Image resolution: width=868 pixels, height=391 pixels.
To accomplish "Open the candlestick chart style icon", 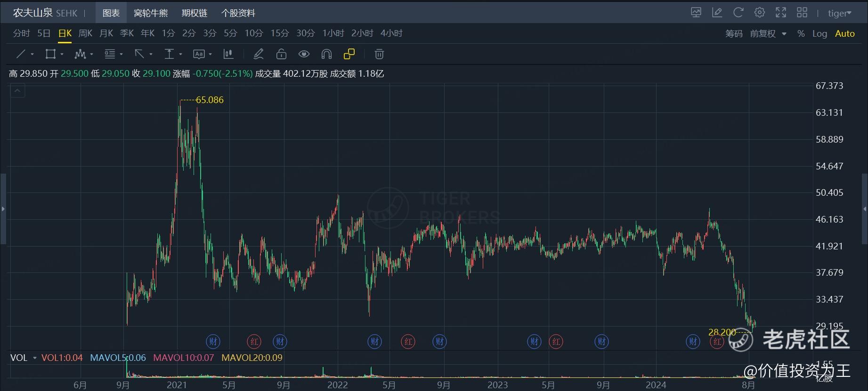I will point(228,54).
